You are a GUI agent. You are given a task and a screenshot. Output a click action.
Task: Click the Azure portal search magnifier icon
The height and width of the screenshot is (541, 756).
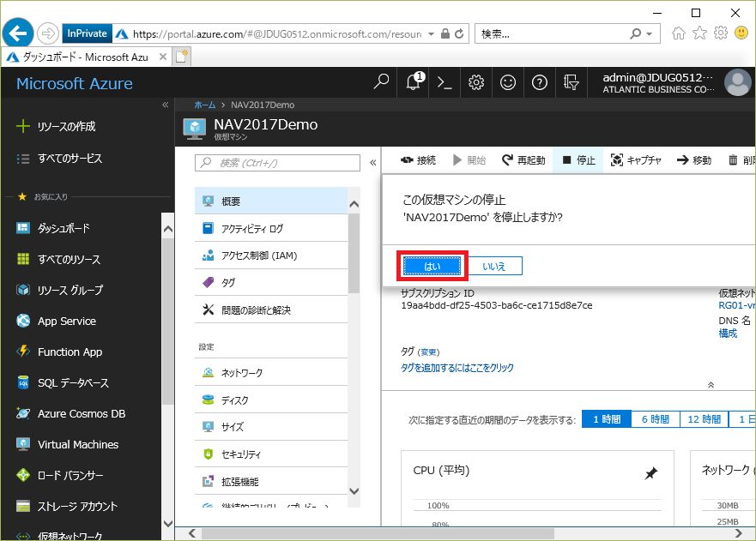coord(381,82)
